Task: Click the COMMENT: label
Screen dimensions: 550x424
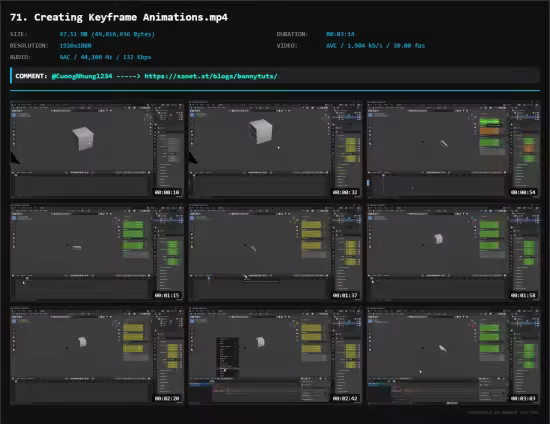Action: pos(31,76)
